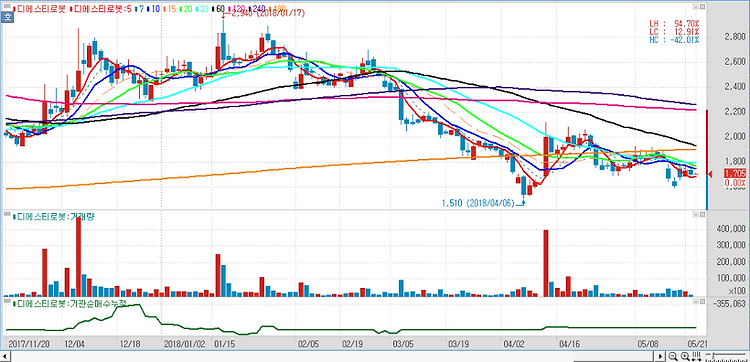Click the 04/16 date axis label
Image resolution: width=750 pixels, height=362 pixels.
pos(570,343)
